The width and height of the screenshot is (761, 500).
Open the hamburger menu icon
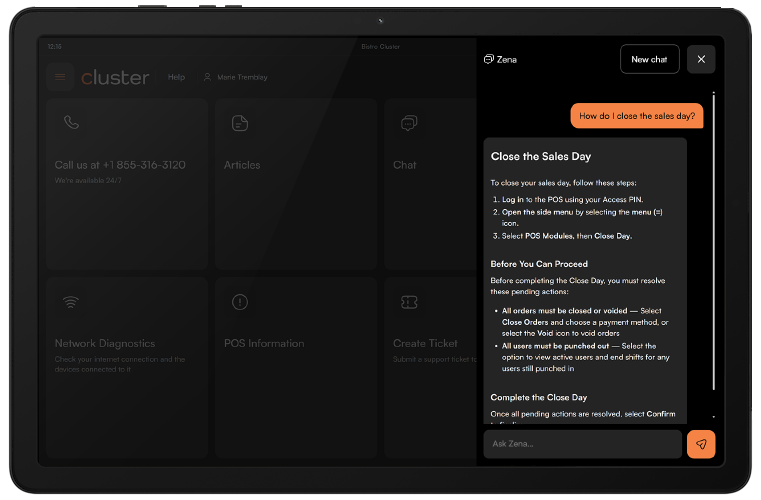pyautogui.click(x=60, y=77)
